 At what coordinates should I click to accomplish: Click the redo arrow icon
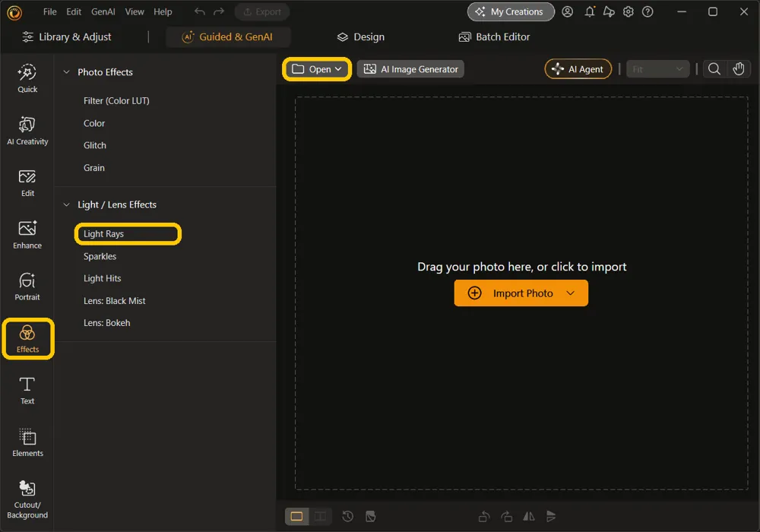(219, 11)
